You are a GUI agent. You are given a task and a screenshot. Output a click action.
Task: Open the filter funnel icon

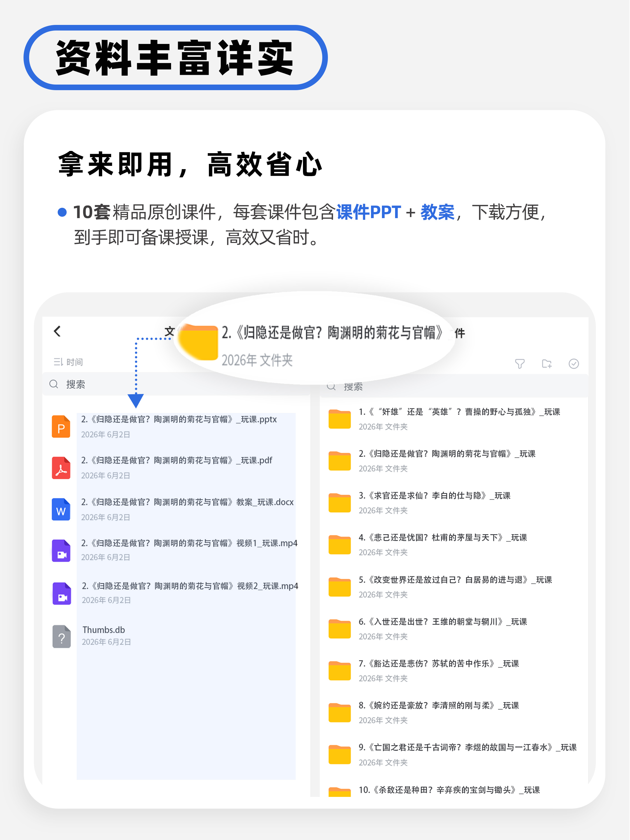520,364
